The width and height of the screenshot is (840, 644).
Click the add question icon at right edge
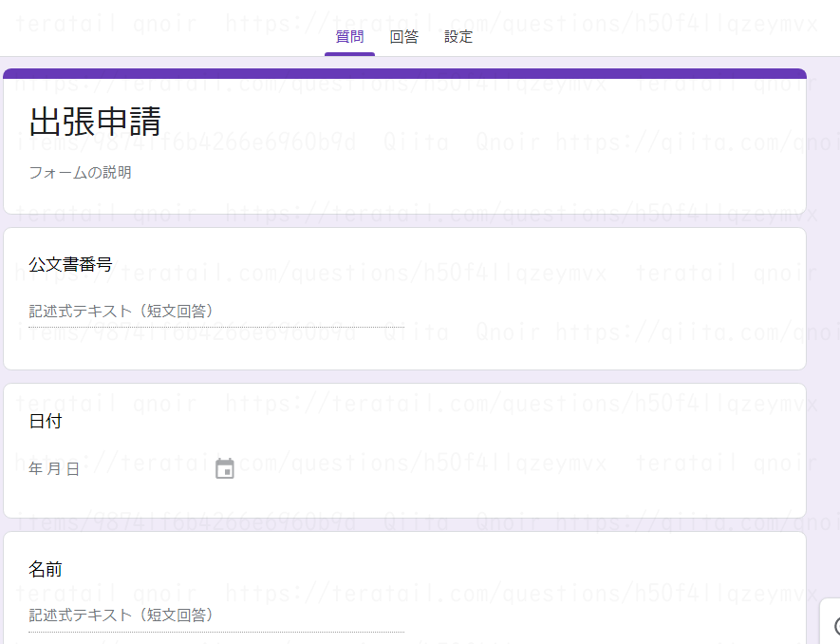(834, 625)
